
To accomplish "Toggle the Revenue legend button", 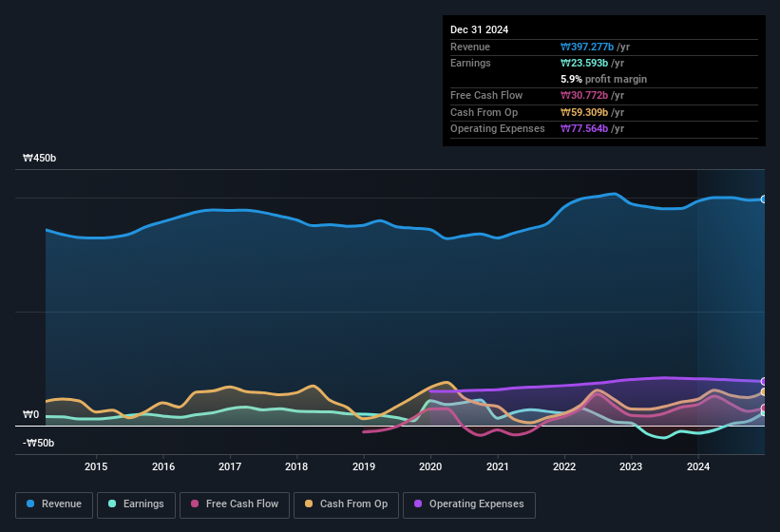I will (x=54, y=504).
